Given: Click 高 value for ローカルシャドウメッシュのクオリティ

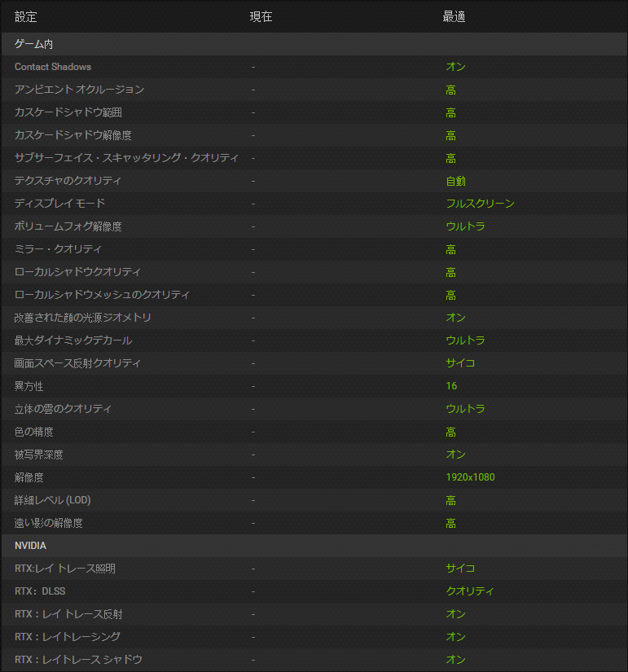Looking at the screenshot, I should click(x=450, y=295).
